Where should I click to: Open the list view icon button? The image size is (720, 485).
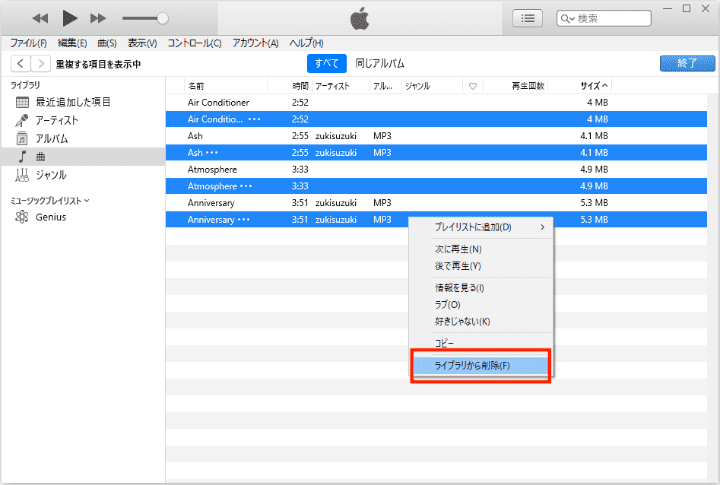pyautogui.click(x=527, y=18)
